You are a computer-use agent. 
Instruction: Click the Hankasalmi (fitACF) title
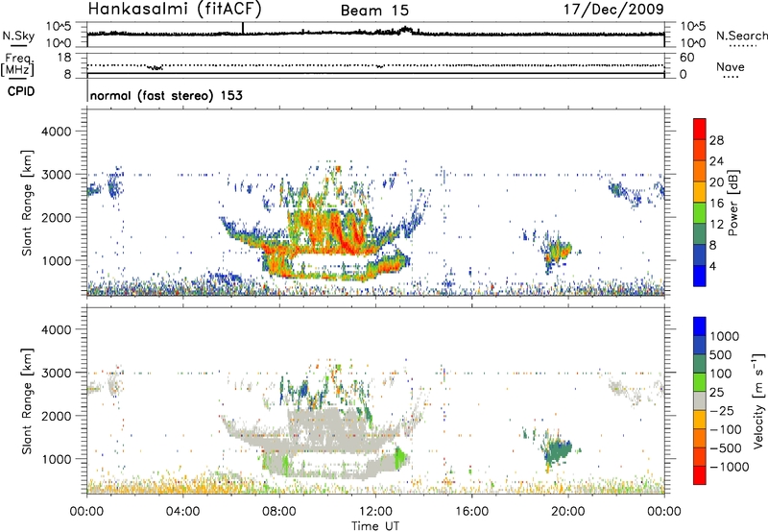point(175,10)
